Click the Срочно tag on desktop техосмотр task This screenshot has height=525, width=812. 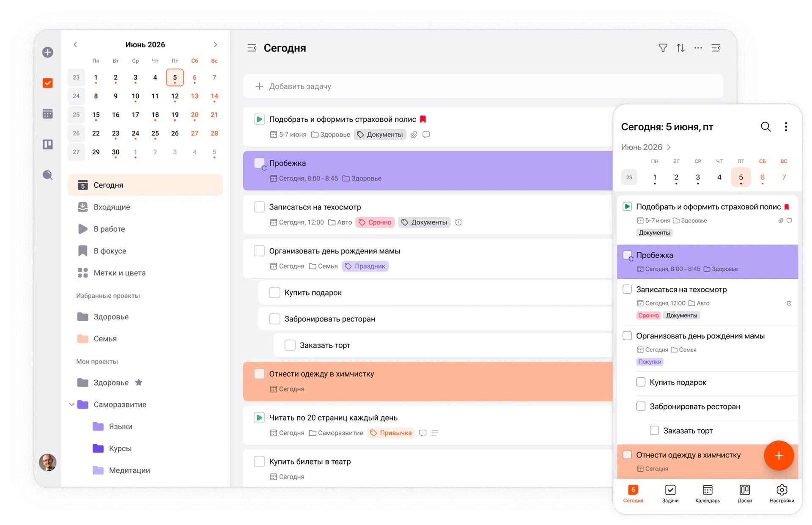point(375,222)
